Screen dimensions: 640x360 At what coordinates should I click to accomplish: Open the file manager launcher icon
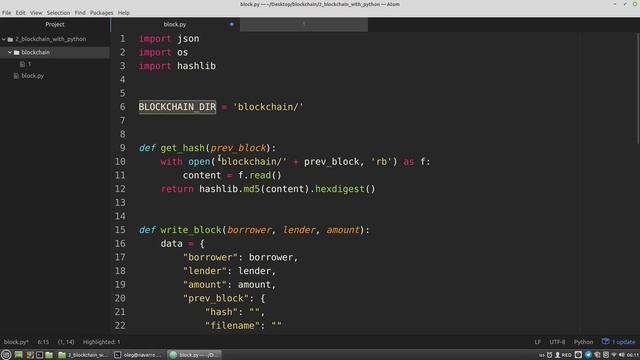click(49, 355)
